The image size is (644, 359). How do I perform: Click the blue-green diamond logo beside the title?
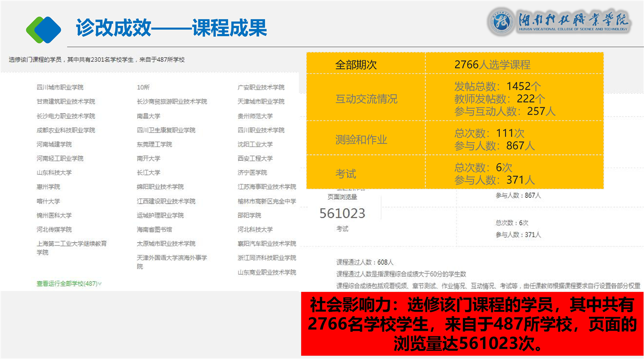[x=43, y=29]
